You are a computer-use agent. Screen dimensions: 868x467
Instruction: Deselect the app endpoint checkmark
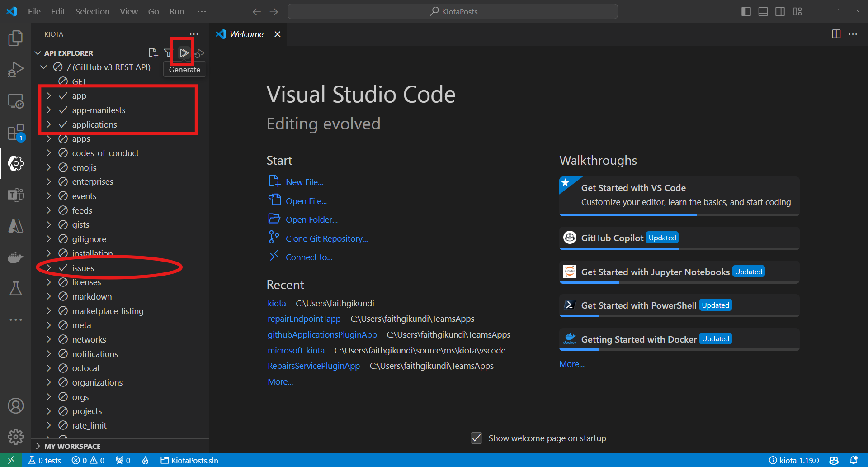(x=63, y=96)
